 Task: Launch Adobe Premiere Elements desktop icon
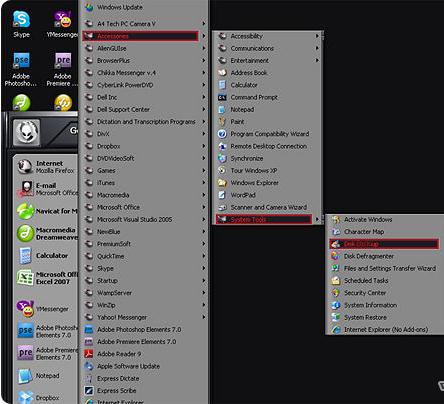(x=63, y=69)
